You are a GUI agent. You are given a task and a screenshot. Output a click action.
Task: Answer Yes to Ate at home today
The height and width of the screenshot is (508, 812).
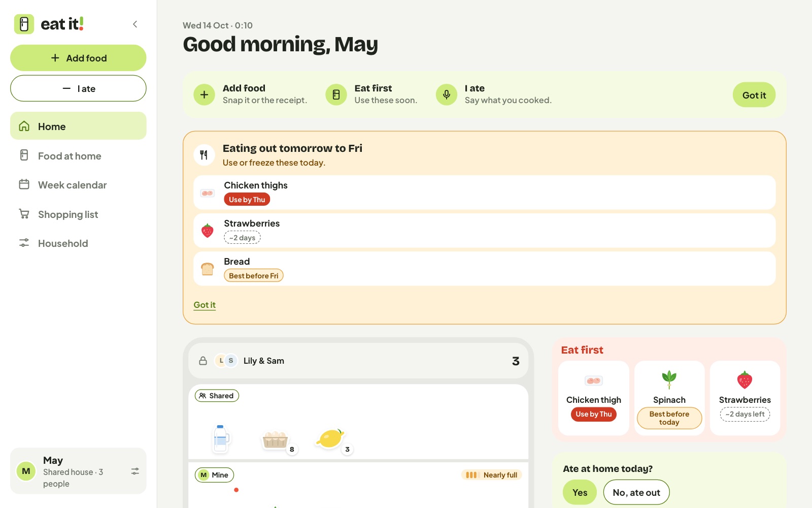[x=580, y=492]
